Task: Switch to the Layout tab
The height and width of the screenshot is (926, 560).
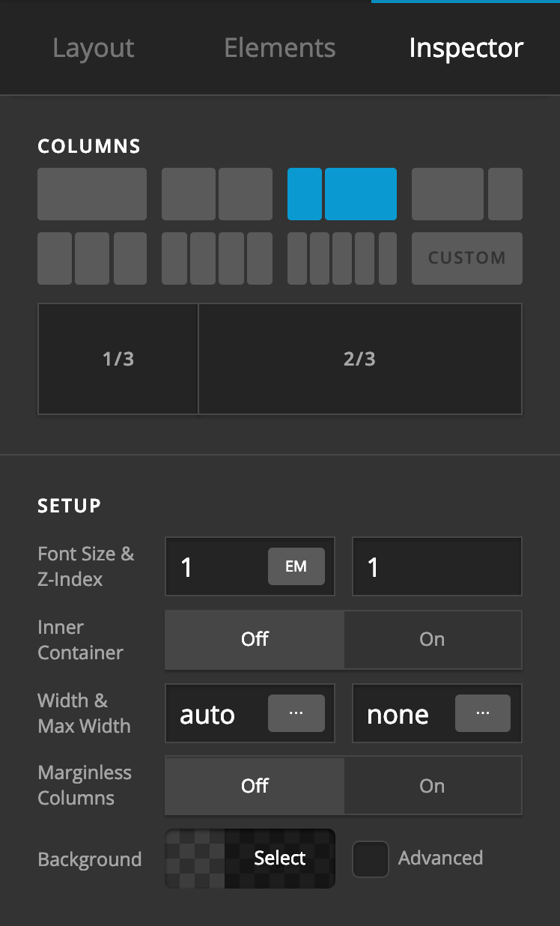Action: (94, 48)
